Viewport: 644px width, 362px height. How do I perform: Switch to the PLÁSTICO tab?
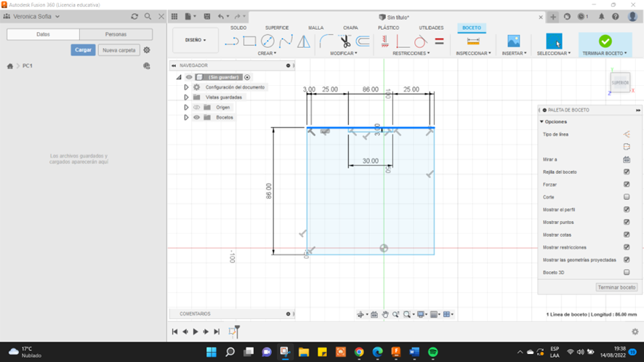389,28
